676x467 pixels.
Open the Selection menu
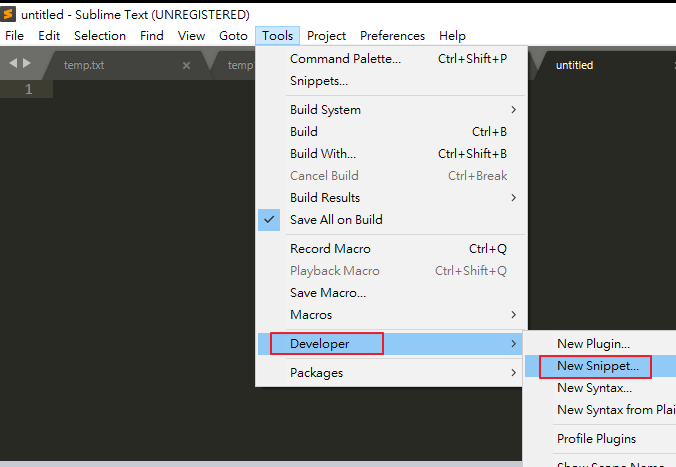pyautogui.click(x=100, y=36)
